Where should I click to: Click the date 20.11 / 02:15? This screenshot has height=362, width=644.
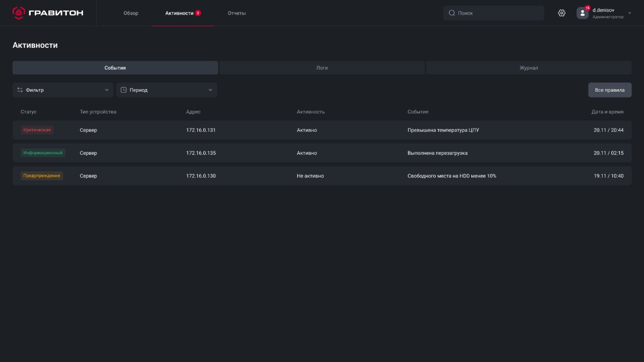[608, 153]
